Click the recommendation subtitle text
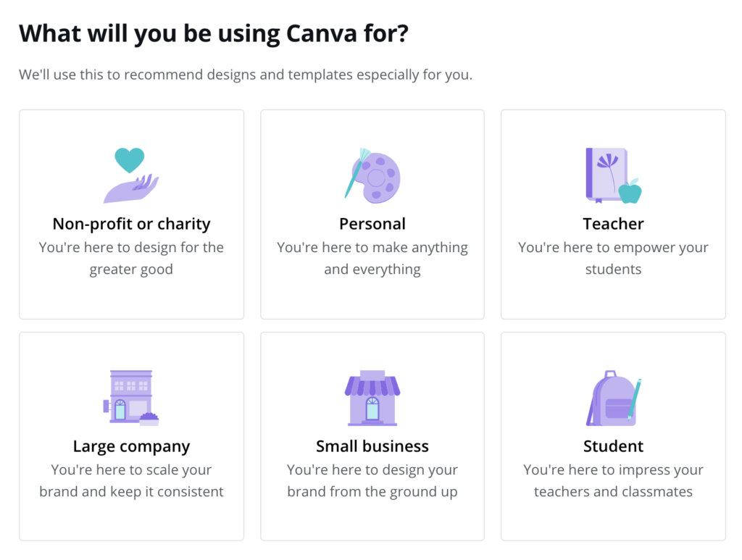742x560 pixels. pyautogui.click(x=246, y=74)
